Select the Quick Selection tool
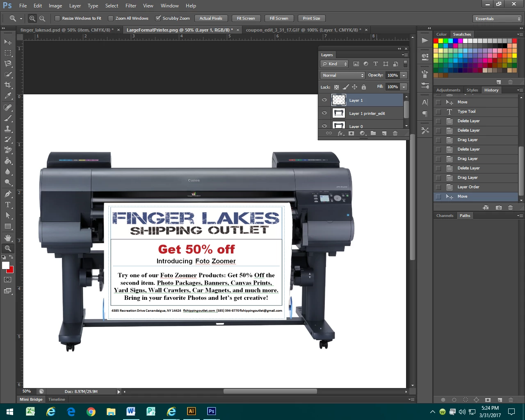This screenshot has height=420, width=525. coord(8,74)
